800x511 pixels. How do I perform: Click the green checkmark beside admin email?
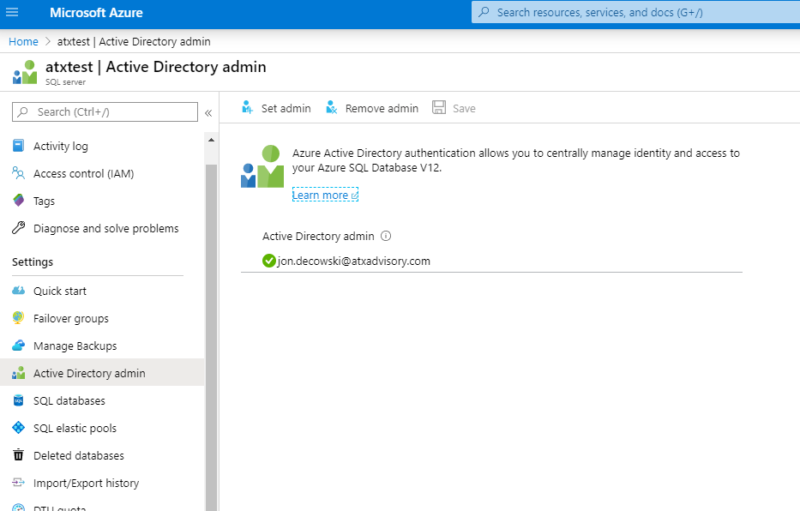click(x=269, y=261)
